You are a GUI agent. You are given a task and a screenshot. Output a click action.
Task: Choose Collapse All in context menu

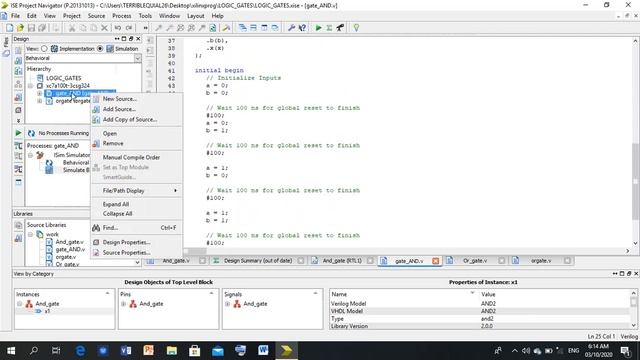click(136, 214)
